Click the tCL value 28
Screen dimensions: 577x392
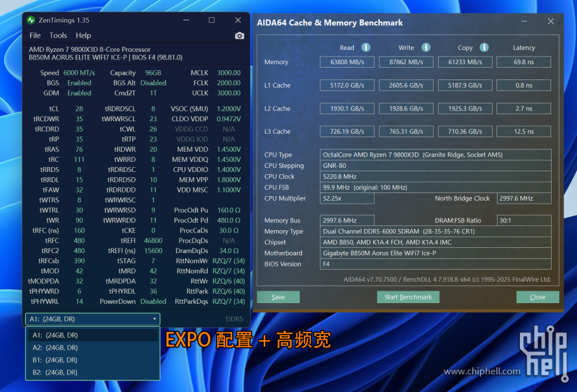pos(79,109)
